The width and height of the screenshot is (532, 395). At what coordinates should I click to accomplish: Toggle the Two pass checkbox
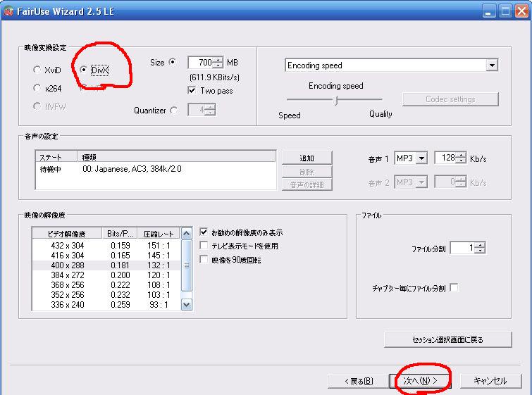tap(192, 91)
